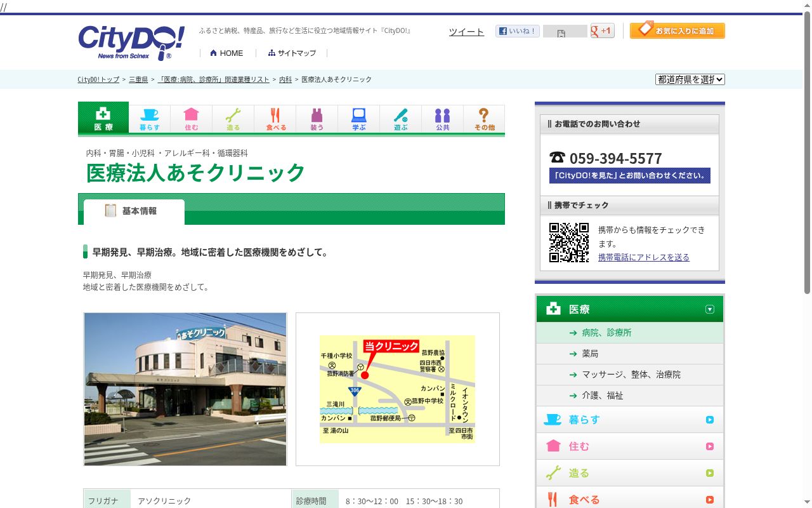Open the 学ぶ laptop icon category
The height and width of the screenshot is (508, 812).
[359, 119]
